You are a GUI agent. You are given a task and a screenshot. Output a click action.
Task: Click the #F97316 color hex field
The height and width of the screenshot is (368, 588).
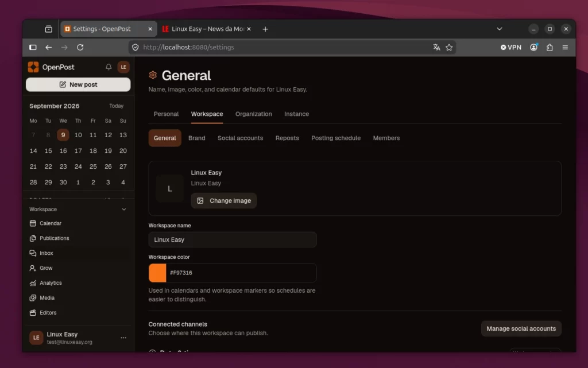tap(241, 273)
